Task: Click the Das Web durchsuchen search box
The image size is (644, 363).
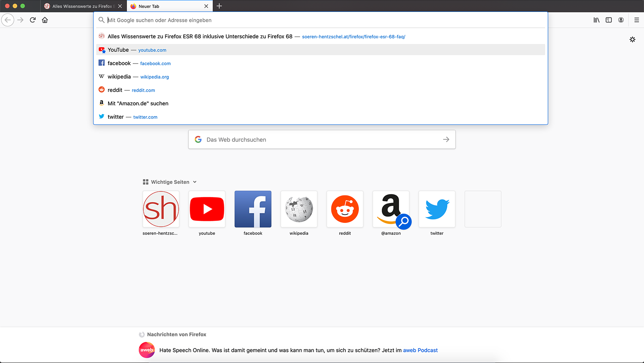Action: (322, 139)
